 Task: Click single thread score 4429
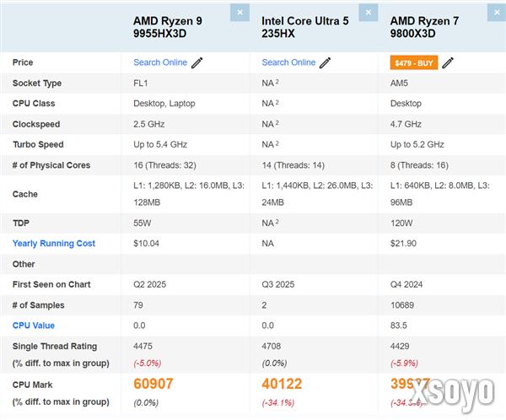[400, 346]
